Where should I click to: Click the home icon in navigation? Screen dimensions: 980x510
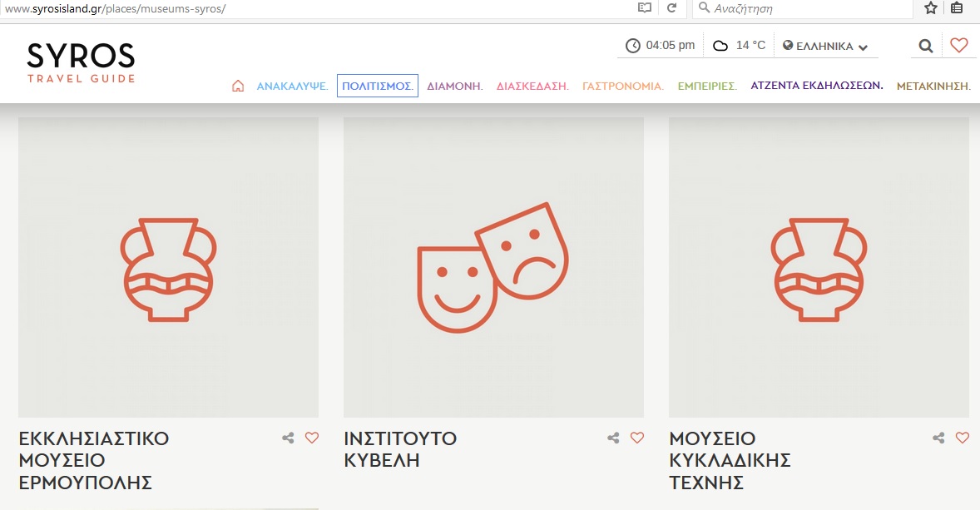click(x=238, y=86)
